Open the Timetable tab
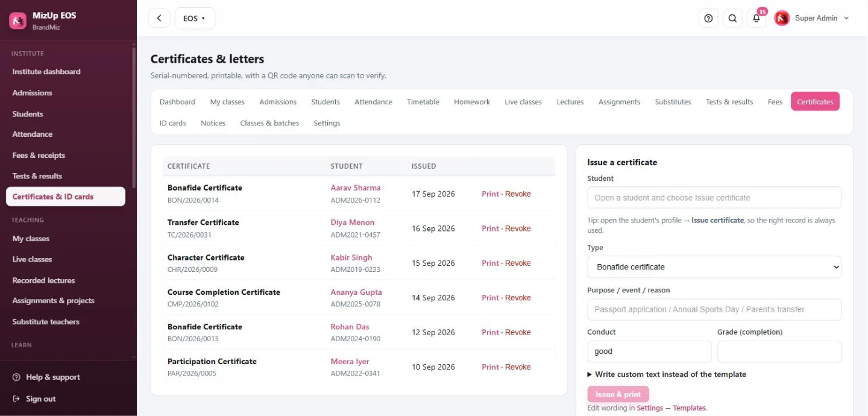This screenshot has height=416, width=868. 423,102
